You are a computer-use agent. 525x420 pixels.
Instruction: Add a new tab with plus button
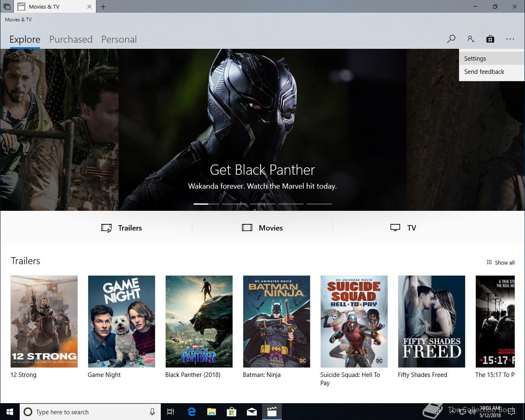click(103, 7)
